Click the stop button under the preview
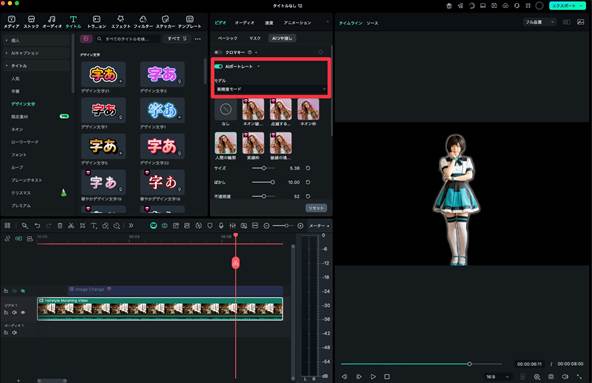Image resolution: width=592 pixels, height=383 pixels. pyautogui.click(x=387, y=377)
